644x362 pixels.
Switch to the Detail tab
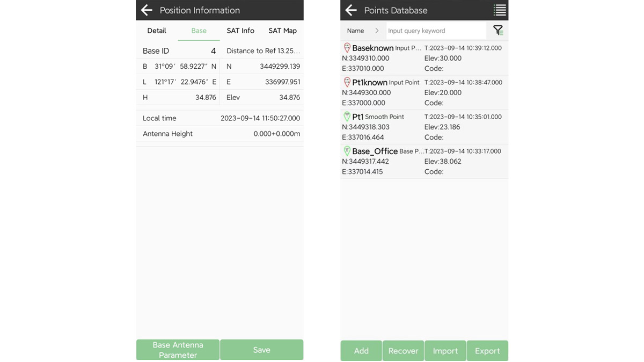point(157,31)
